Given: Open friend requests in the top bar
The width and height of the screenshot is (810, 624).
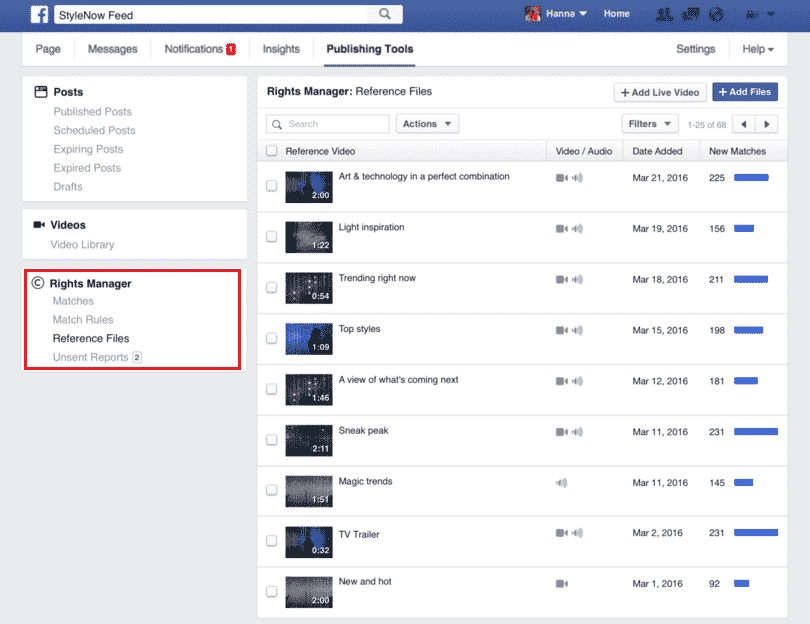Looking at the screenshot, I should pyautogui.click(x=663, y=13).
